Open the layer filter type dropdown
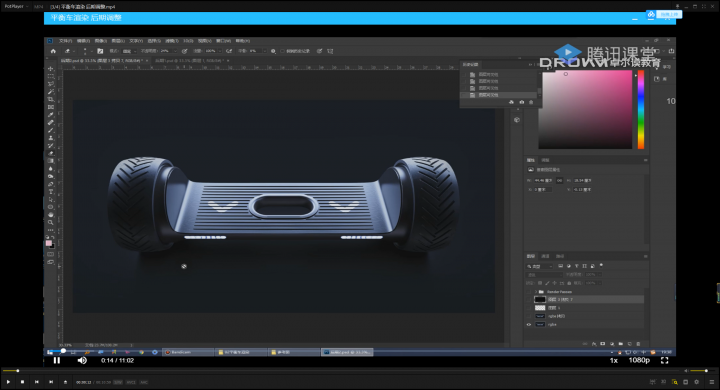Screen dimensions: 720x390 click(540, 266)
